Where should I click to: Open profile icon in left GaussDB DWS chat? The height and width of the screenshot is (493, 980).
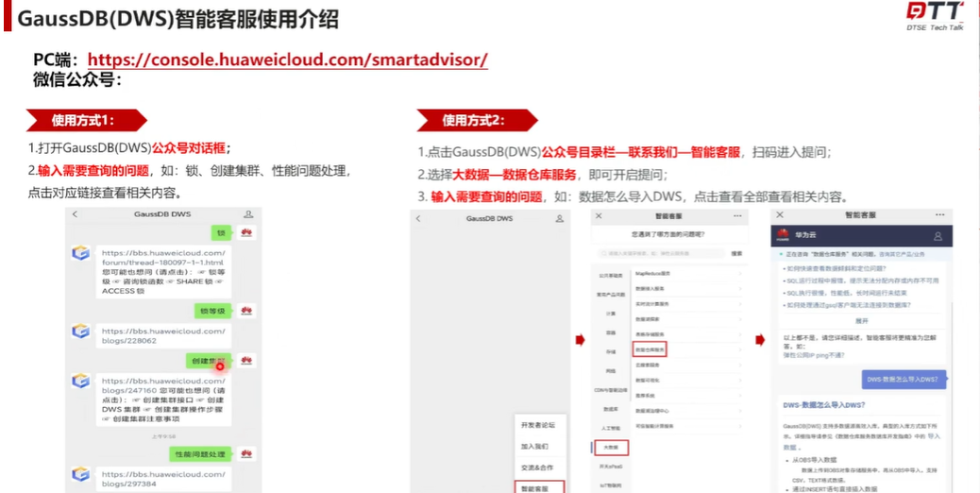pos(248,215)
